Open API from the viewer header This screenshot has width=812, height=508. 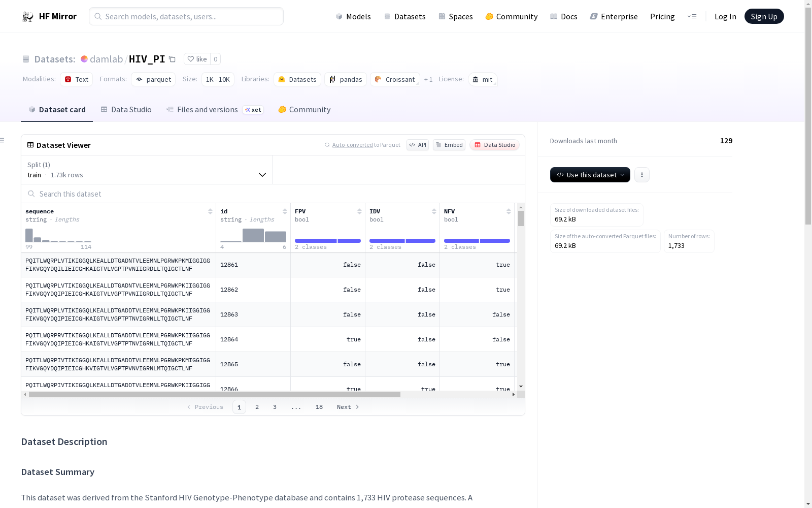[x=418, y=145]
